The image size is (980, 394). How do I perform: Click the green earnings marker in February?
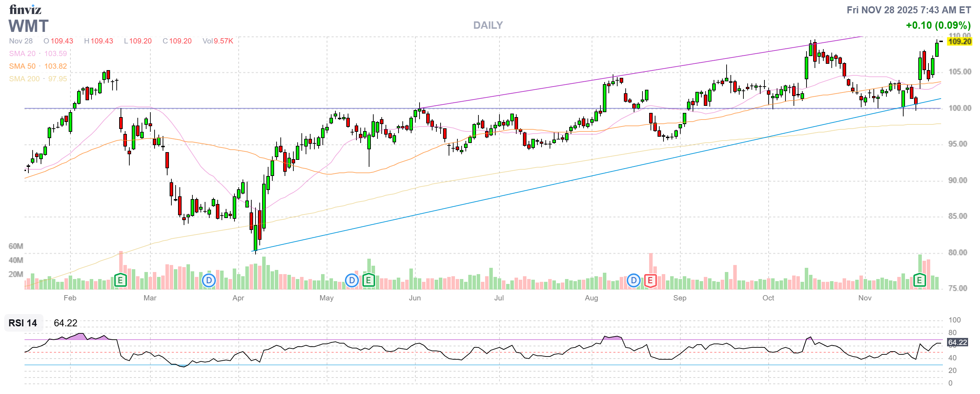(x=120, y=281)
